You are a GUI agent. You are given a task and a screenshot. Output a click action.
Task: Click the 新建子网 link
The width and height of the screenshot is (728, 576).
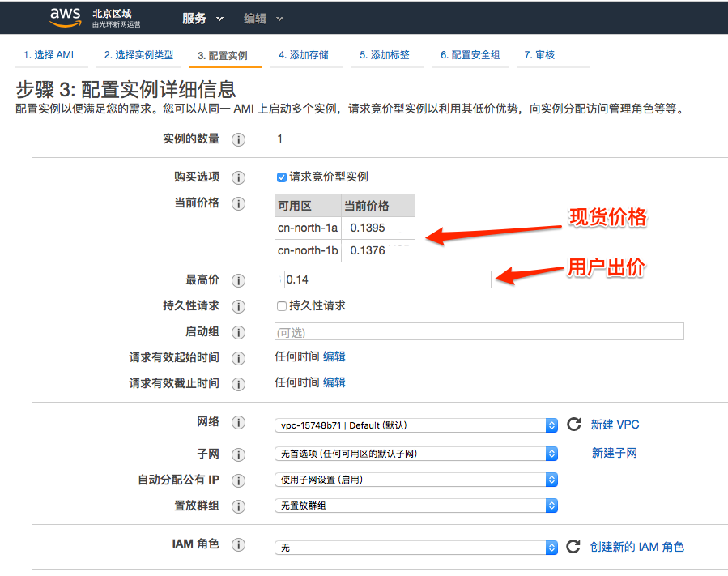pyautogui.click(x=615, y=453)
